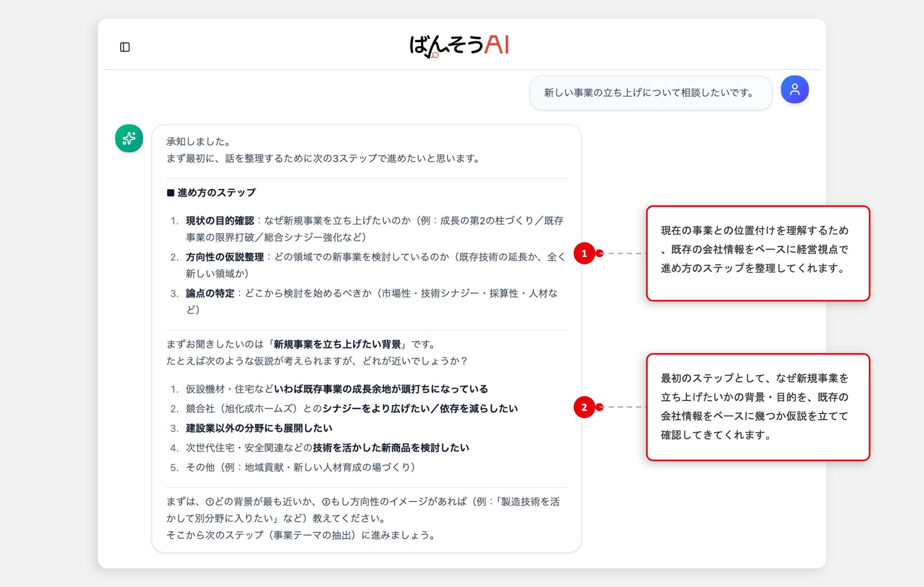
Task: Select step 1 現状の目的確認
Action: (220, 220)
